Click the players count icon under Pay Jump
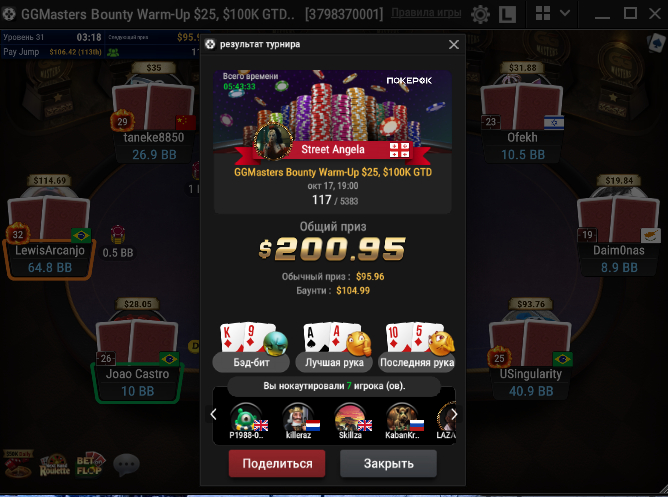 click(x=113, y=52)
